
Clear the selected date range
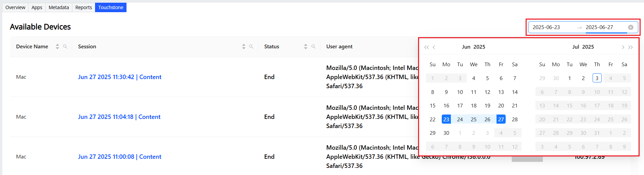coord(631,27)
